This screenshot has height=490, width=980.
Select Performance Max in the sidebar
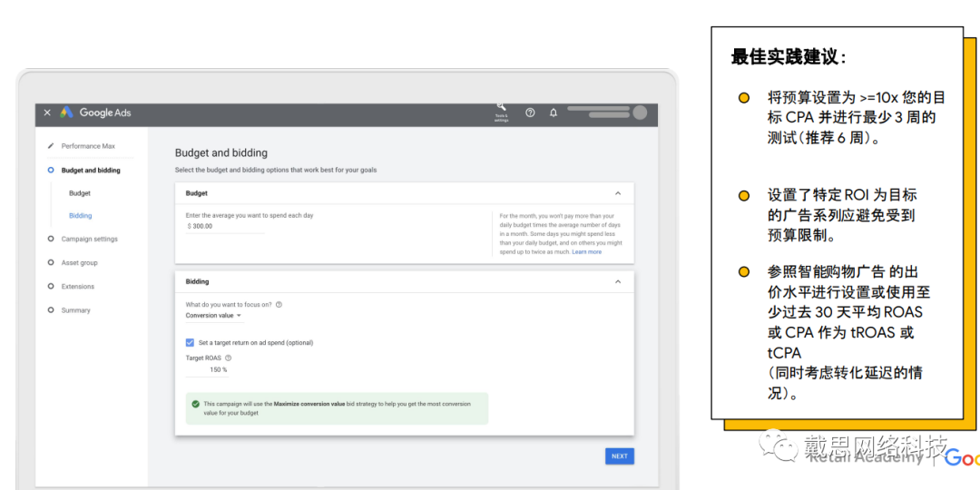click(88, 146)
